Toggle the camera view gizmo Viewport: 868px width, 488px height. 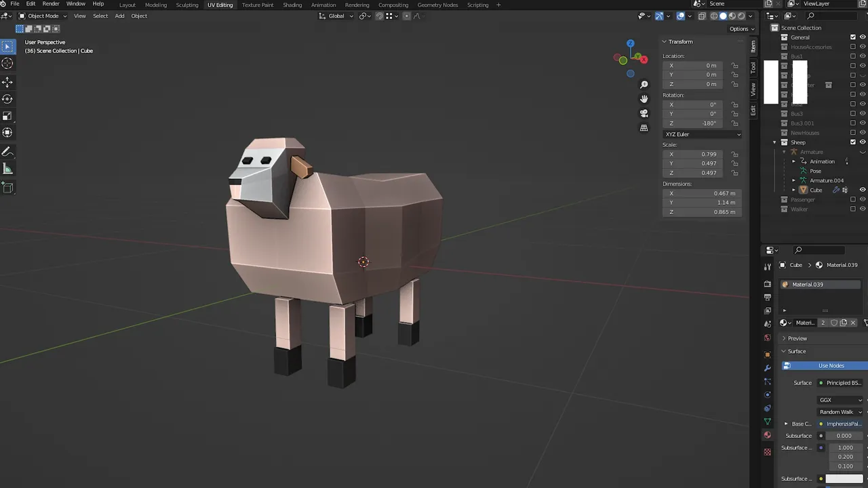[644, 113]
